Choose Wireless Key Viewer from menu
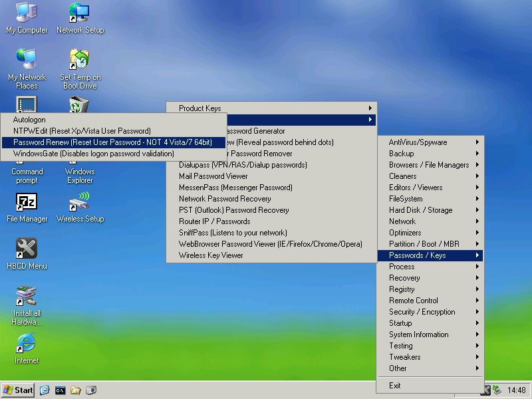The height and width of the screenshot is (399, 532). 211,255
